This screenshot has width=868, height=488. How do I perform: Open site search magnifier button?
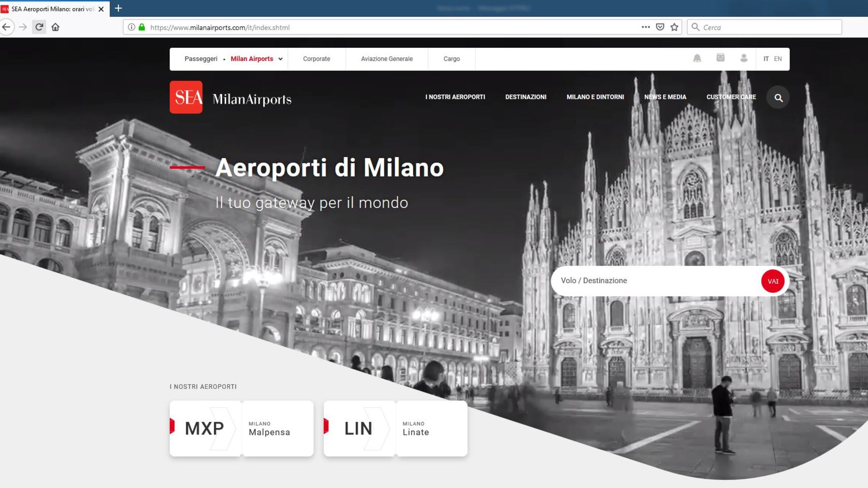[x=778, y=98]
